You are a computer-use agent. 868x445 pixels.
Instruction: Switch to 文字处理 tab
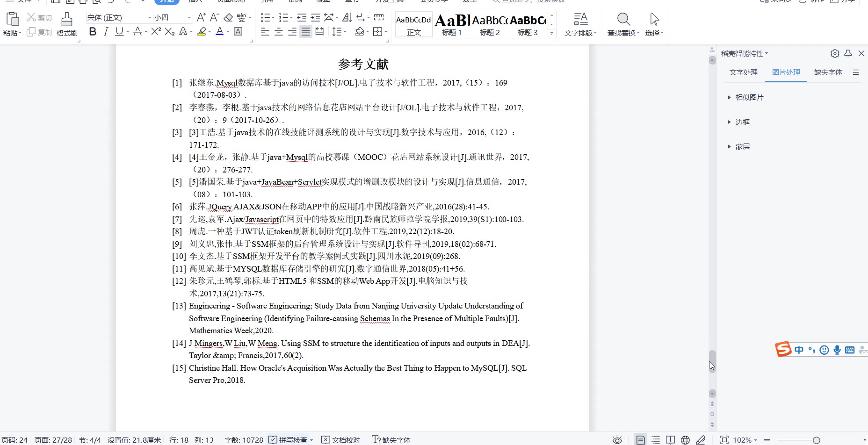(744, 72)
